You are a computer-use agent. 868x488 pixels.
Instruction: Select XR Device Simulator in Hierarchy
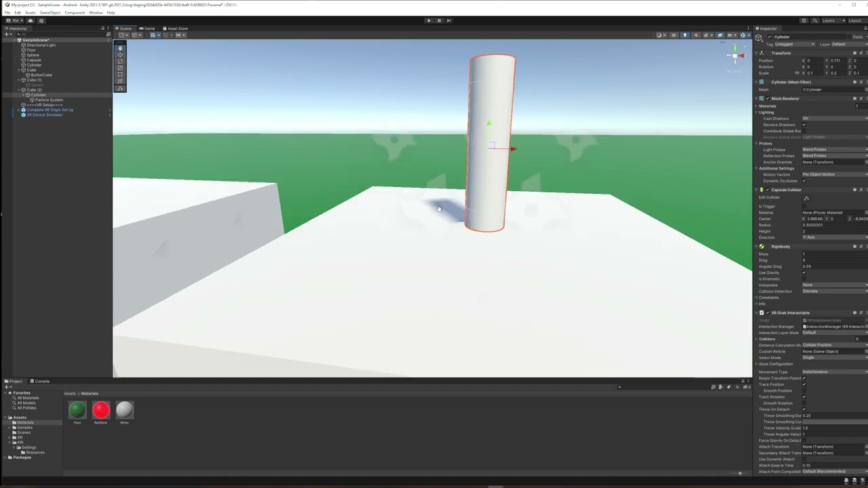tap(43, 115)
